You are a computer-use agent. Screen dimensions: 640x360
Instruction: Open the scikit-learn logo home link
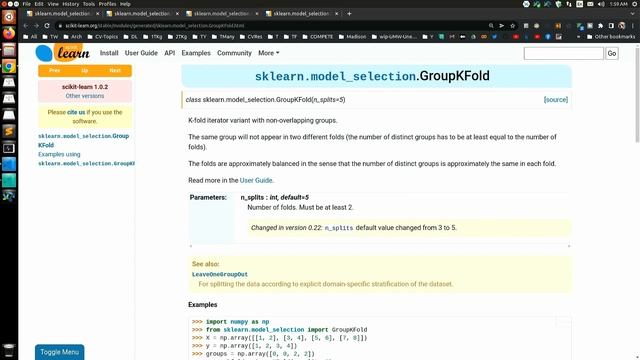pyautogui.click(x=62, y=53)
